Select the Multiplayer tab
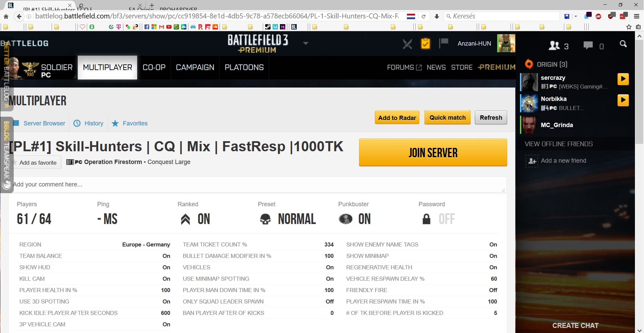 (108, 67)
